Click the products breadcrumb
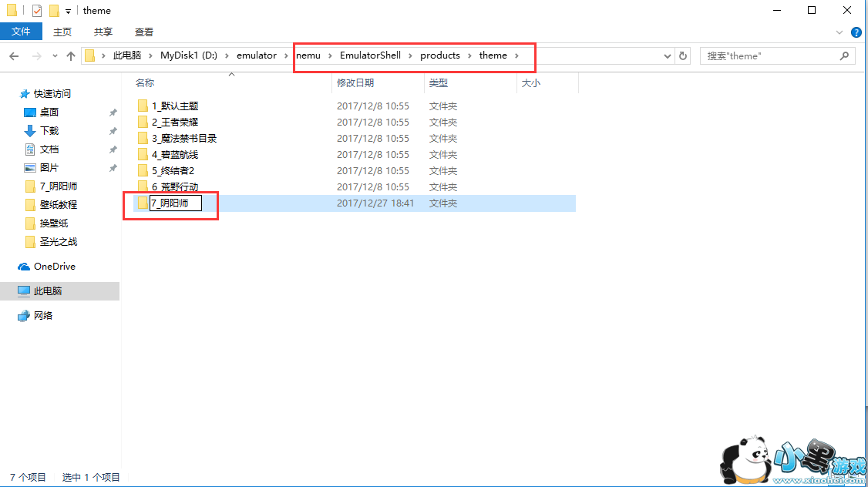 coord(440,55)
